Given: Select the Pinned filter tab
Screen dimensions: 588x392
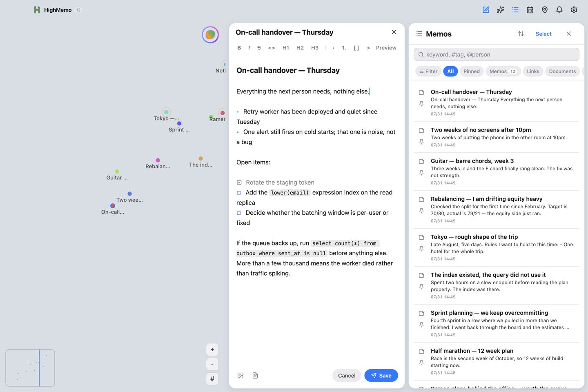Looking at the screenshot, I should click(472, 71).
